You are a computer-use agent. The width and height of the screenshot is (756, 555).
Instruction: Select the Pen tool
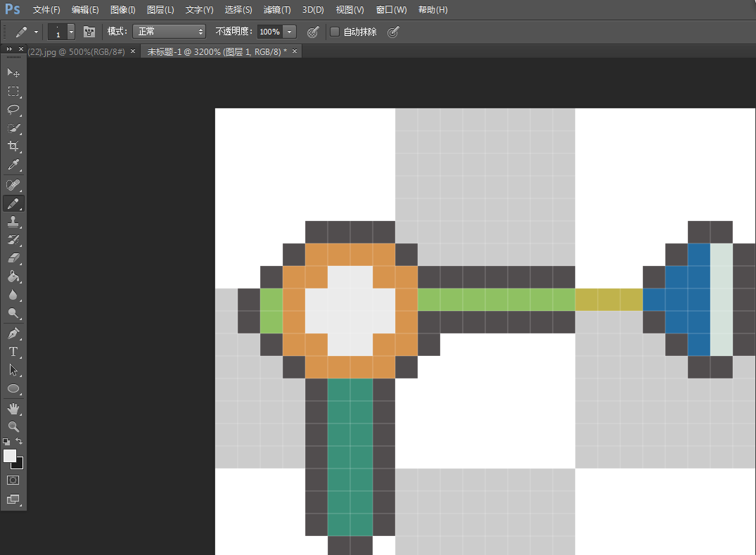[x=13, y=333]
